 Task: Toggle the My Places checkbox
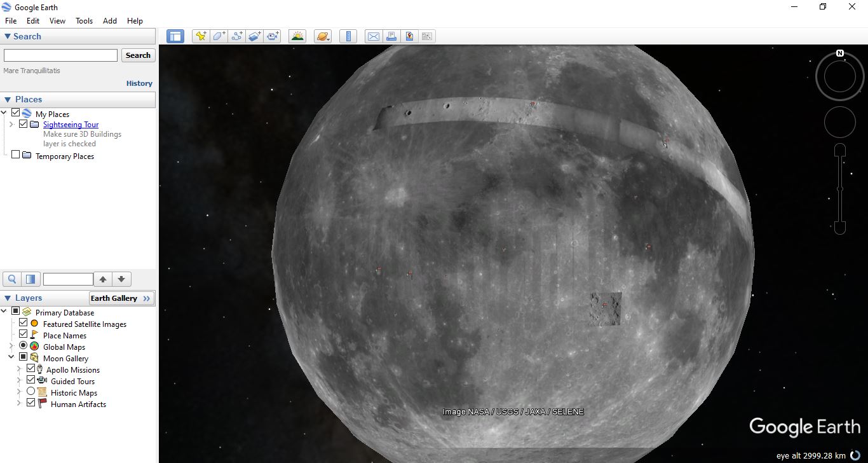[16, 113]
